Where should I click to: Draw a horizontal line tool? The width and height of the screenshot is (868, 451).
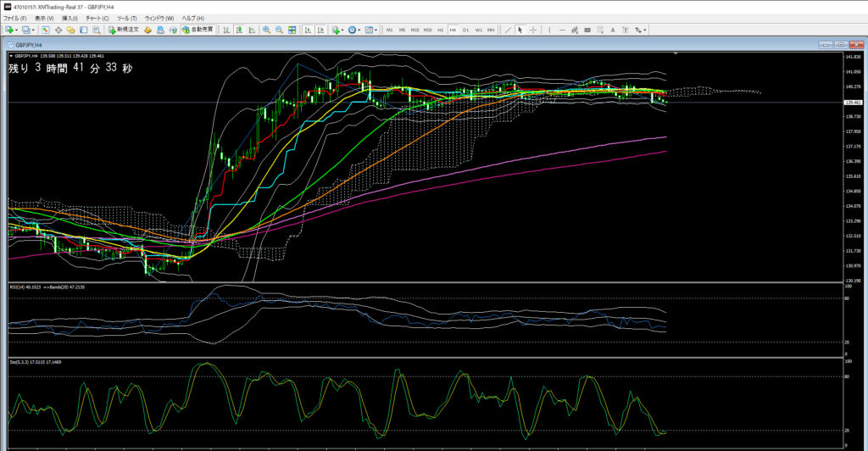tap(563, 30)
